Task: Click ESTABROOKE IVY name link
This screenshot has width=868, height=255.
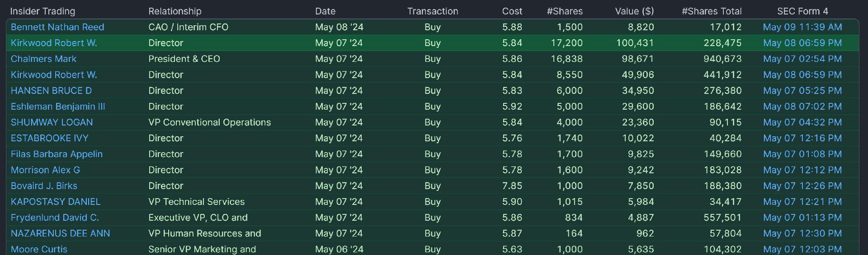Action: coord(49,138)
